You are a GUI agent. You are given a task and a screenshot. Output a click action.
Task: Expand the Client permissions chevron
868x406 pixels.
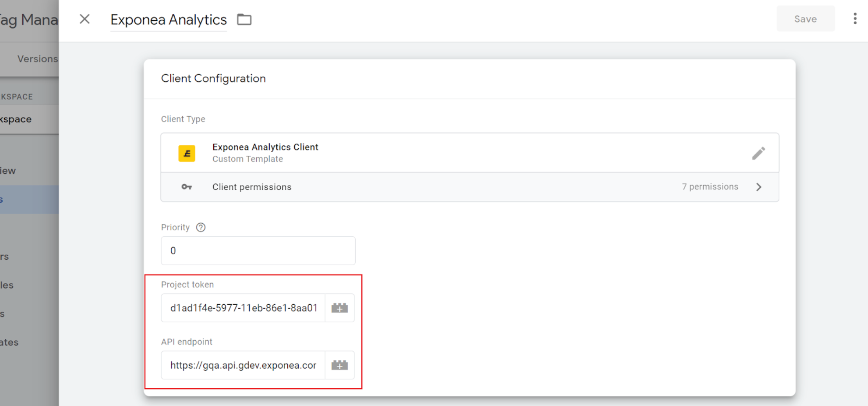click(759, 187)
